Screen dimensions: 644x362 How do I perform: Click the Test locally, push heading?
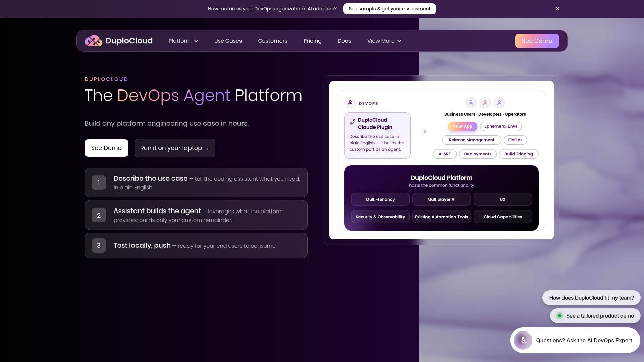point(142,245)
